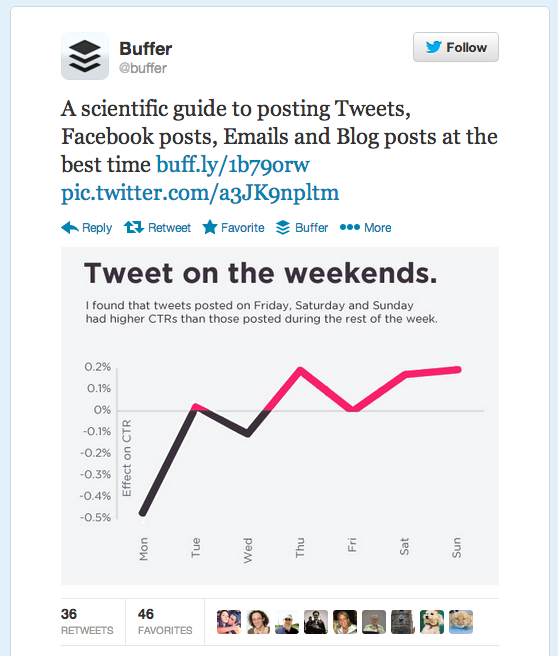
Task: Click the Twitter bird icon in Follow button
Action: click(x=434, y=47)
